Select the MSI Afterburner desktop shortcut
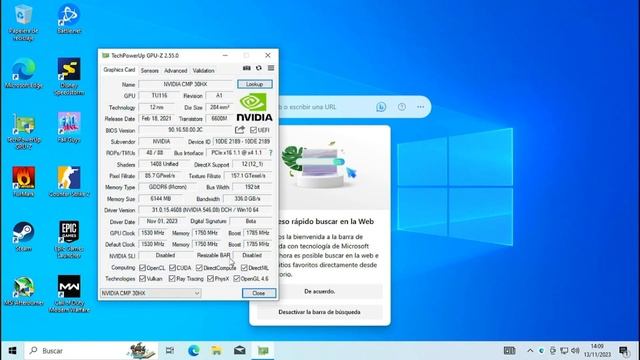This screenshot has height=360, width=640. point(24,291)
